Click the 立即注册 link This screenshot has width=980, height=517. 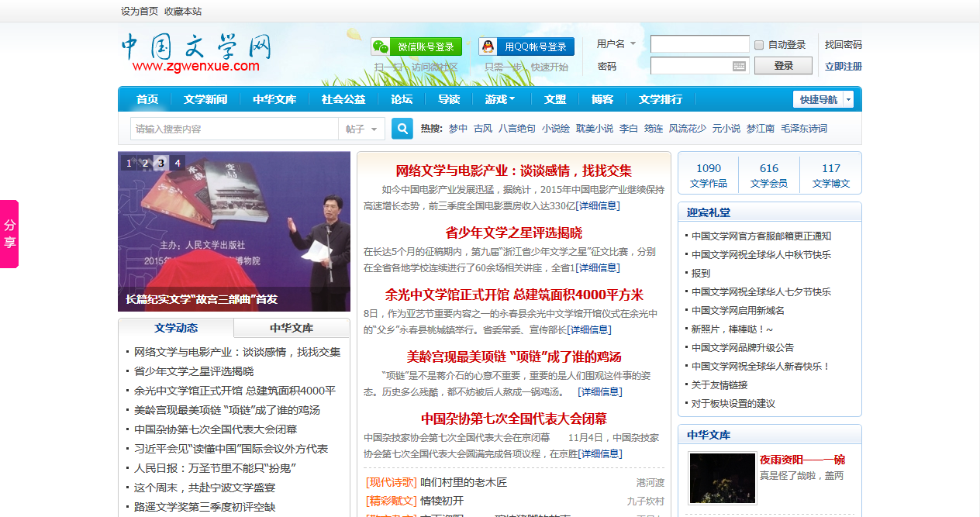click(844, 67)
